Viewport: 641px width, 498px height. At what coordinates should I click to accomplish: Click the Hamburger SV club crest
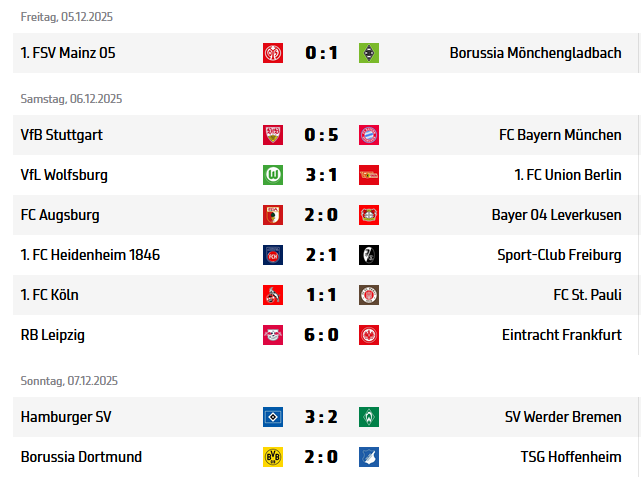click(x=273, y=417)
